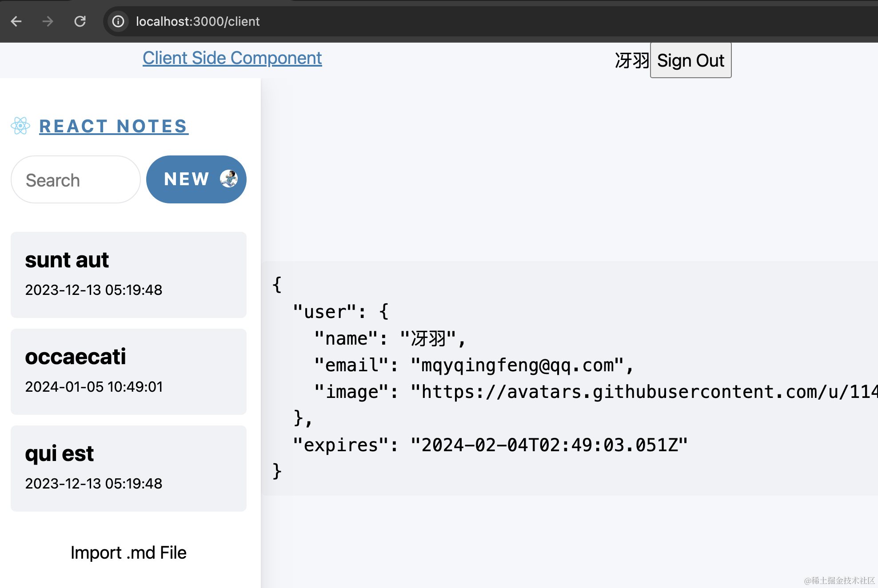
Task: Open the REACT NOTES home link
Action: pyautogui.click(x=113, y=127)
